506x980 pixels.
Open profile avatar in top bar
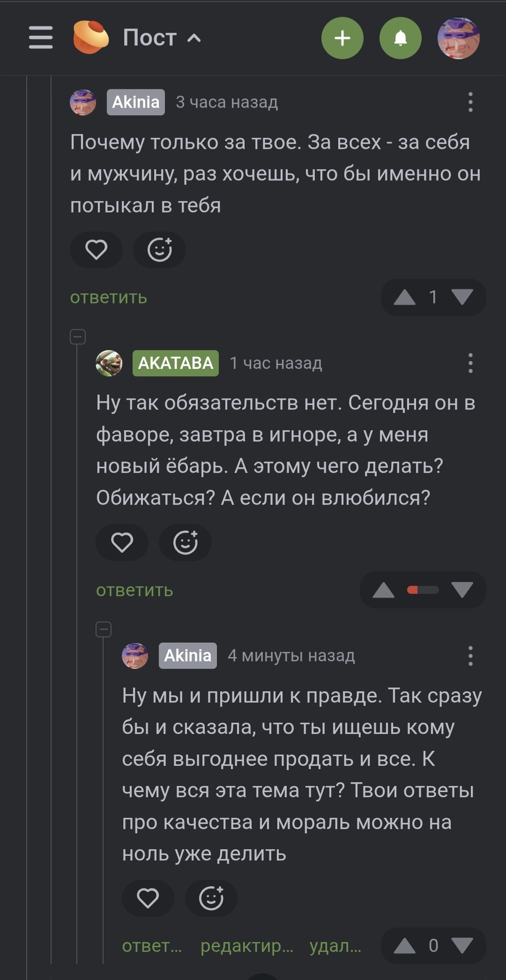click(459, 38)
